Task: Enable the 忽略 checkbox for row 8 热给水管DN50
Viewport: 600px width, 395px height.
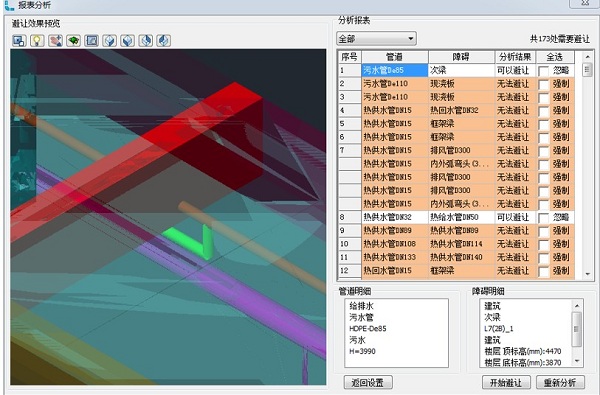Action: coord(543,218)
